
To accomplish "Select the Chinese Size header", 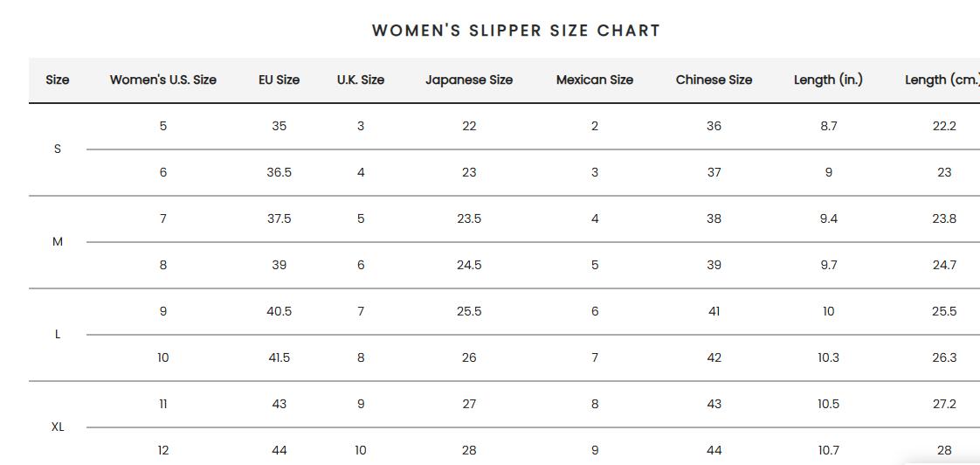I will pos(714,80).
